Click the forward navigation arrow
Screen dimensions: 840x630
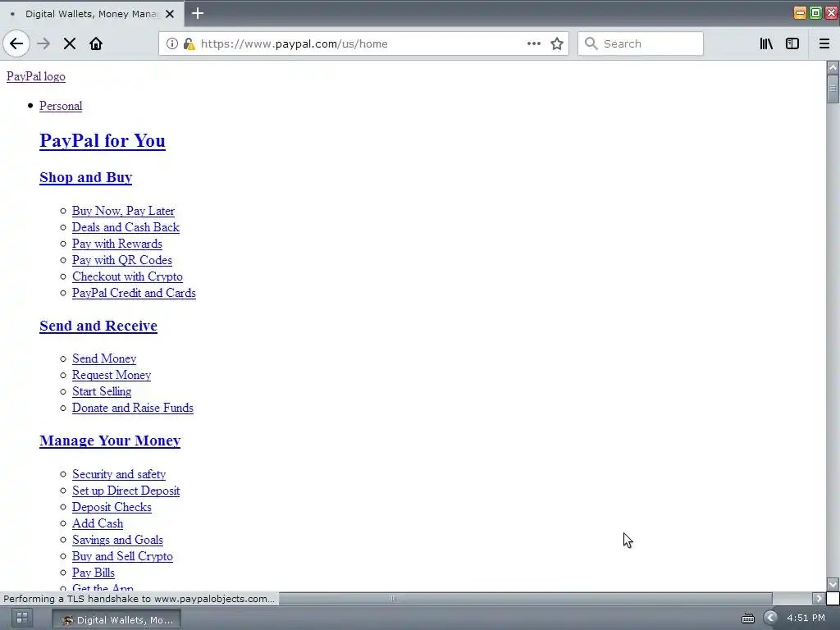(43, 44)
